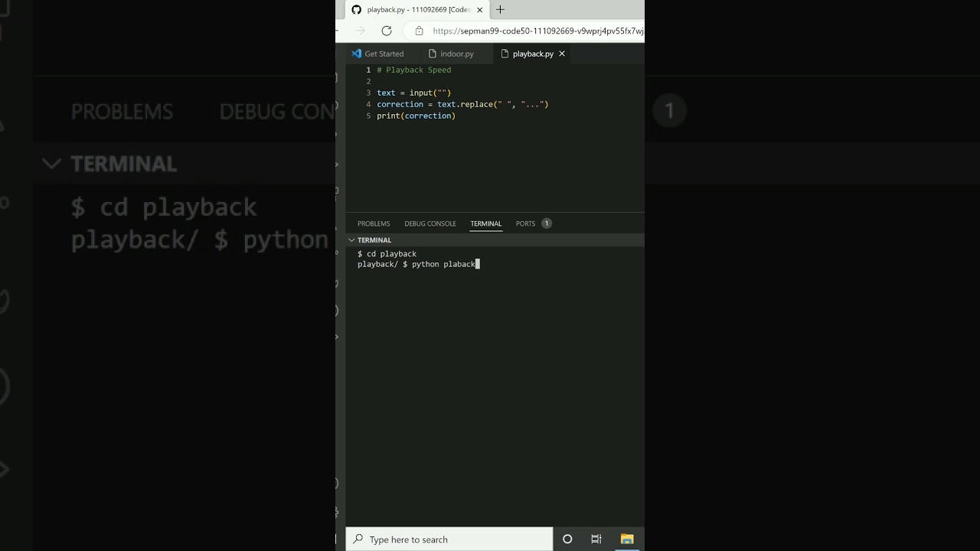The width and height of the screenshot is (980, 551).
Task: Close the browser tab playback.py - 111092669
Action: click(x=480, y=10)
